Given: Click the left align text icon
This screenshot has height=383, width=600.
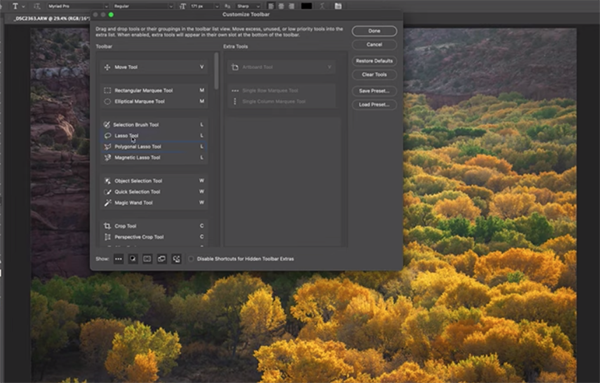Looking at the screenshot, I should tap(271, 6).
